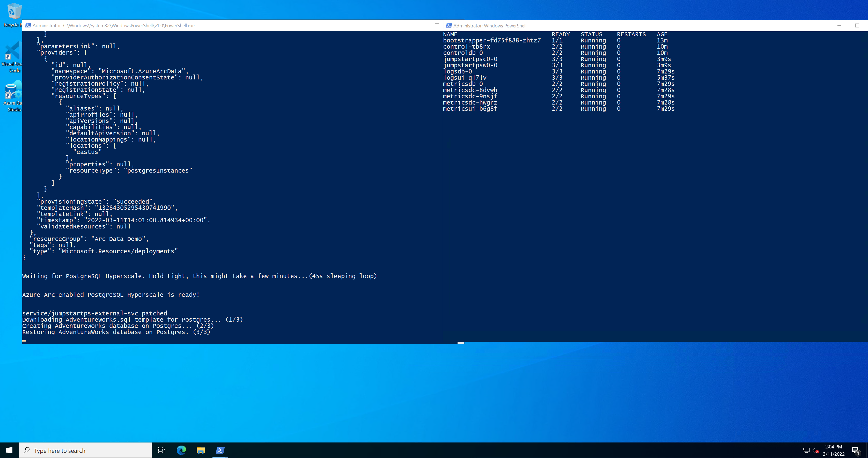Click the metricsdc-9nsjf pod name

(470, 96)
